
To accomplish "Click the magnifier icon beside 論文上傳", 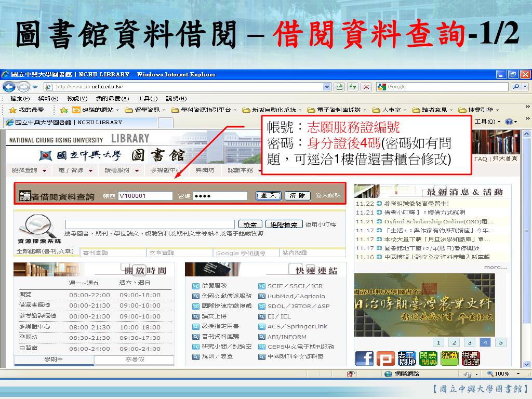I will tap(196, 316).
